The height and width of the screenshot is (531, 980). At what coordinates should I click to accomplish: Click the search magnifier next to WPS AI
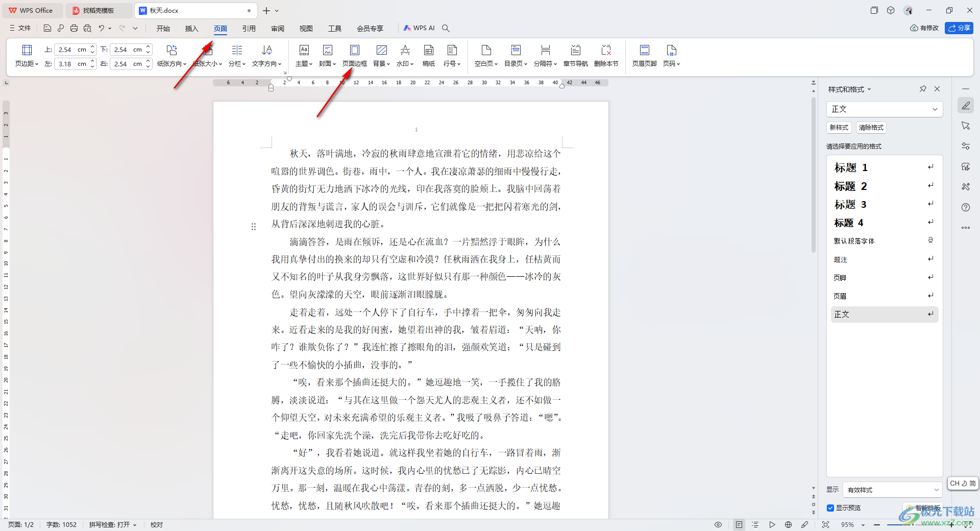point(446,28)
